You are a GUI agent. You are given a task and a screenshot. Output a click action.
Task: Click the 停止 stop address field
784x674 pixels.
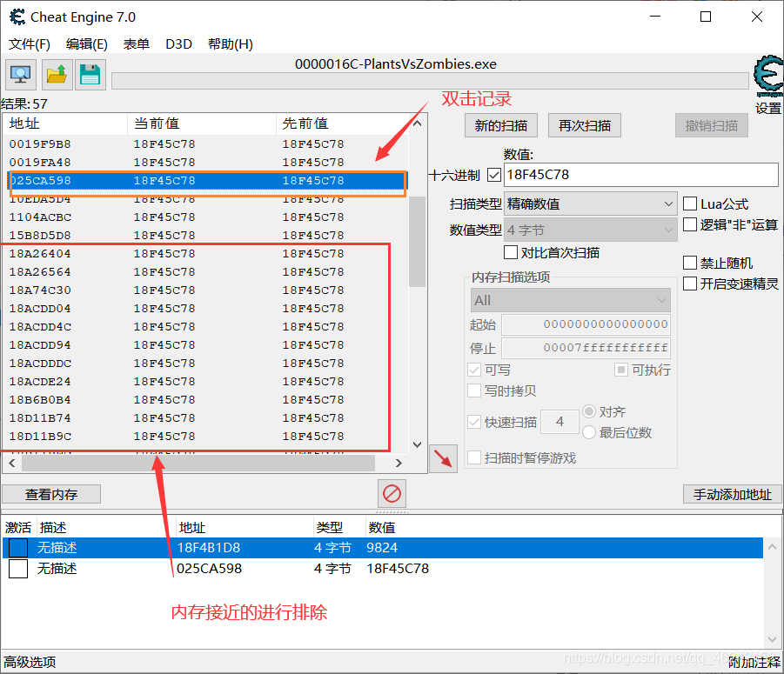point(586,348)
